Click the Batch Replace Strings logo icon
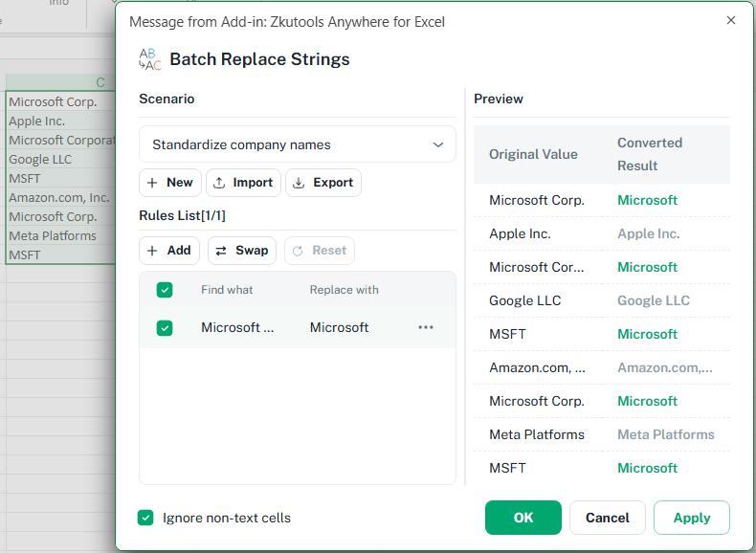This screenshot has width=756, height=553. 150,59
